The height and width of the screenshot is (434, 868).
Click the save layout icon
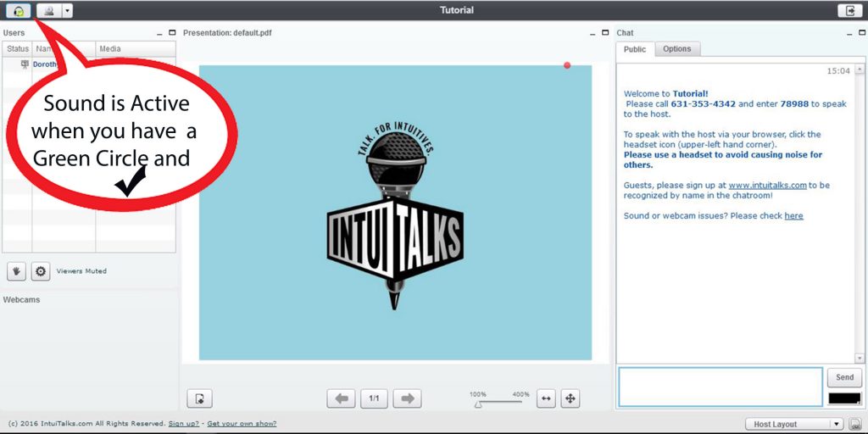(854, 424)
